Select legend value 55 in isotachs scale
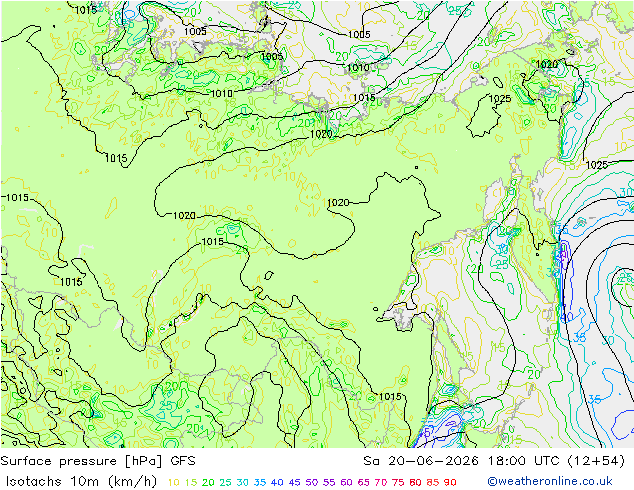Image resolution: width=634 pixels, height=490 pixels. pos(329,482)
